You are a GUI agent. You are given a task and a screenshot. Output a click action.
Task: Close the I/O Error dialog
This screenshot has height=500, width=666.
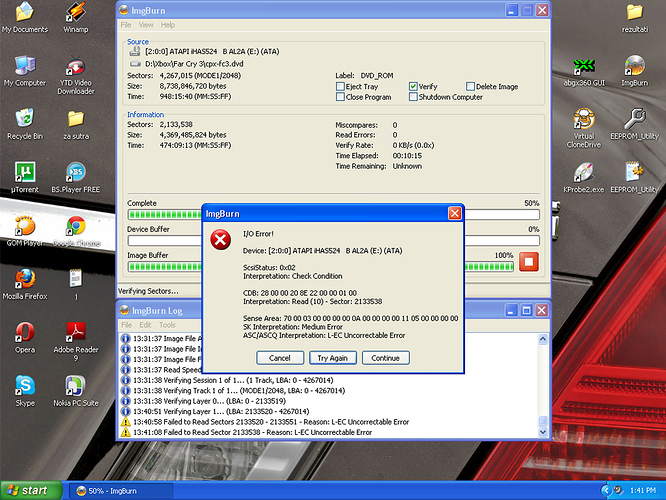[454, 213]
